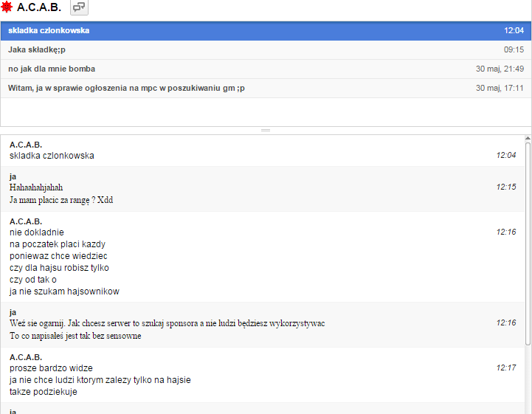
Task: Select the 'skladka czlonkowska' conversation row
Action: (266, 30)
